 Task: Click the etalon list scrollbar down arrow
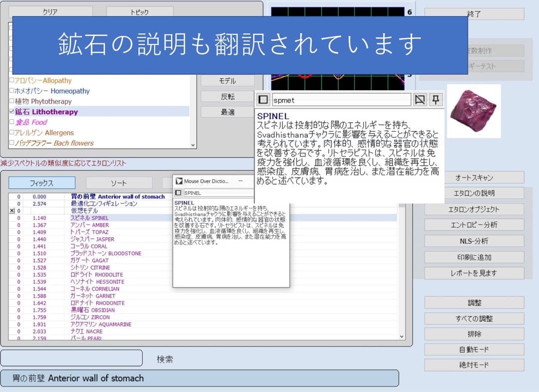click(402, 336)
